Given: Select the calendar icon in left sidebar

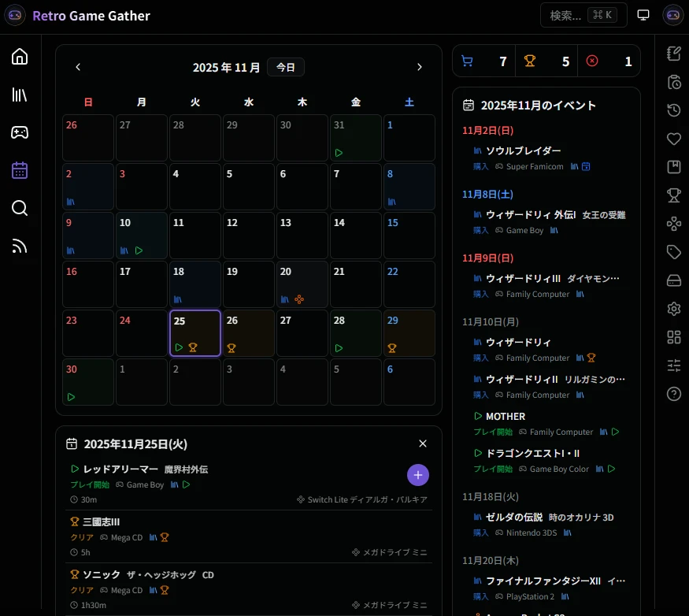Looking at the screenshot, I should click(x=20, y=170).
